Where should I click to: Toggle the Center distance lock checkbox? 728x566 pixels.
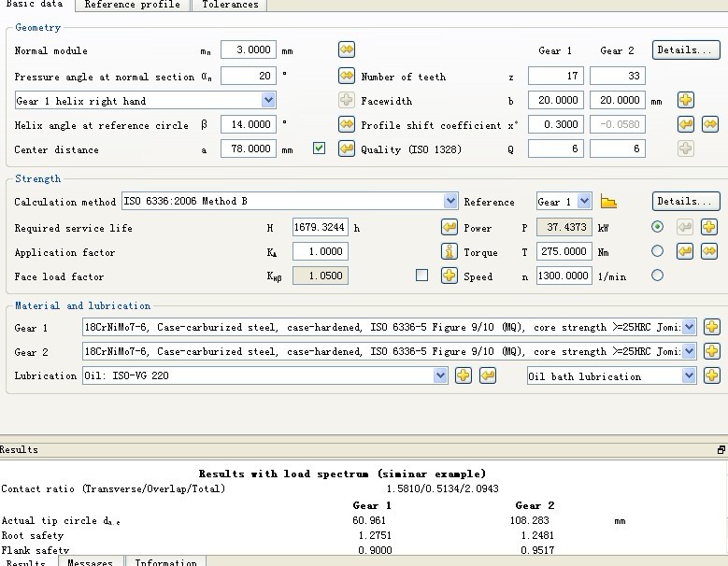click(x=319, y=149)
